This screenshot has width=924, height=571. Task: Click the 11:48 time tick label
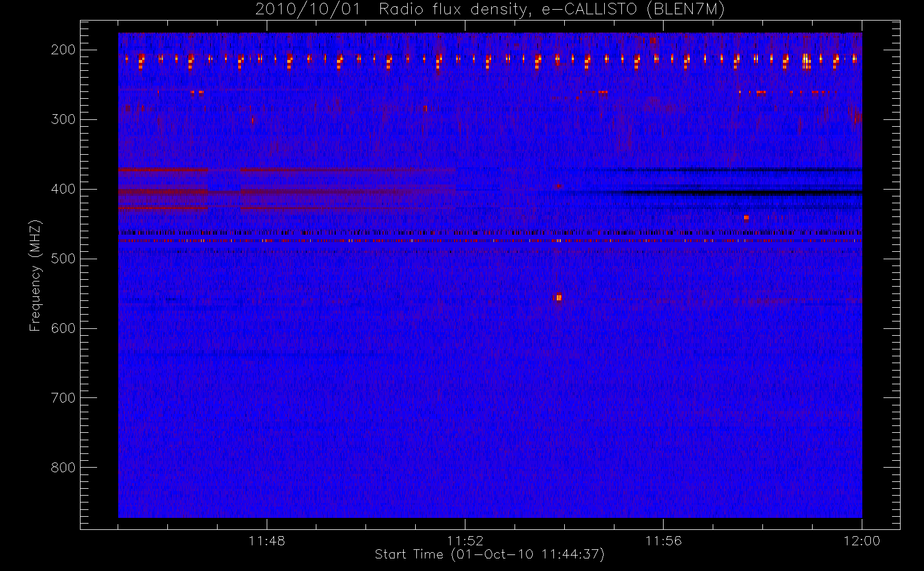tap(267, 541)
